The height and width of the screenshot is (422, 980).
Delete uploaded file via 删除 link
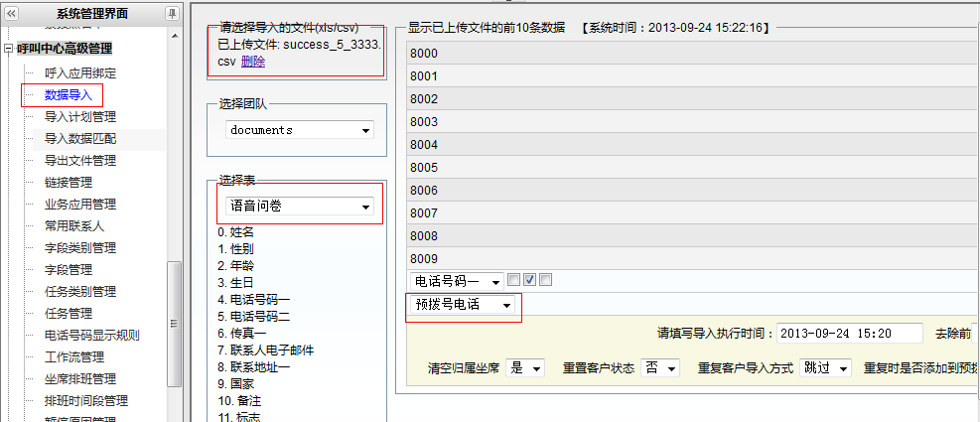pos(253,62)
